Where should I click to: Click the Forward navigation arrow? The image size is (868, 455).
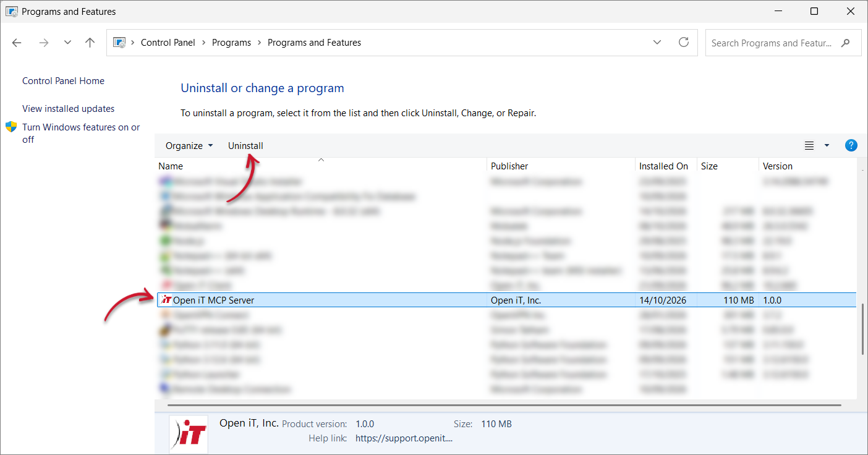43,43
